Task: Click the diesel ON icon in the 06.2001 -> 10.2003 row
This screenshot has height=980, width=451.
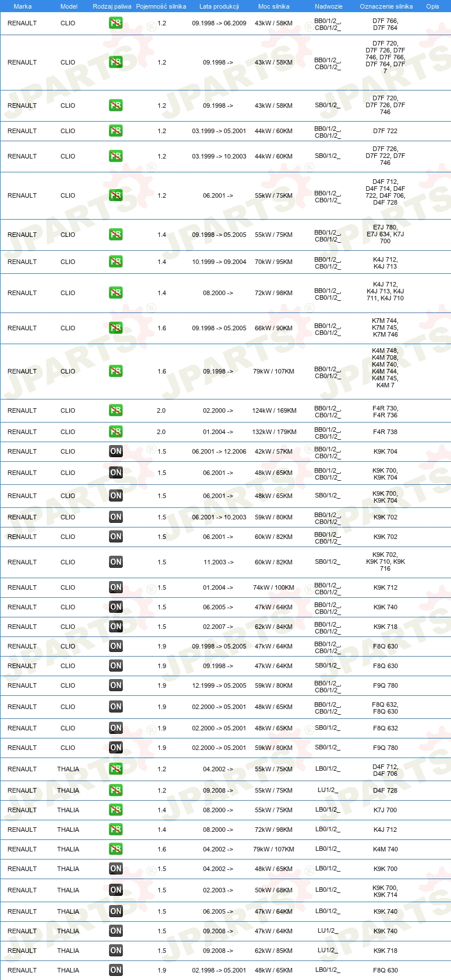Action: (115, 517)
